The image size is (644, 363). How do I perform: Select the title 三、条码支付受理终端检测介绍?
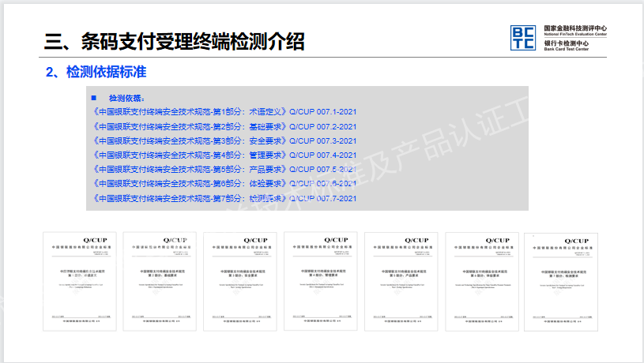(174, 41)
